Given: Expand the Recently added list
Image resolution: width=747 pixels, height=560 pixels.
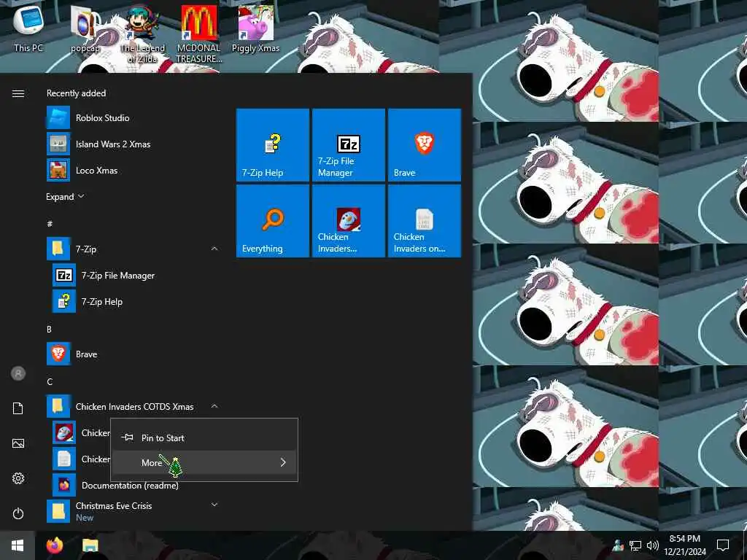Looking at the screenshot, I should tap(65, 196).
